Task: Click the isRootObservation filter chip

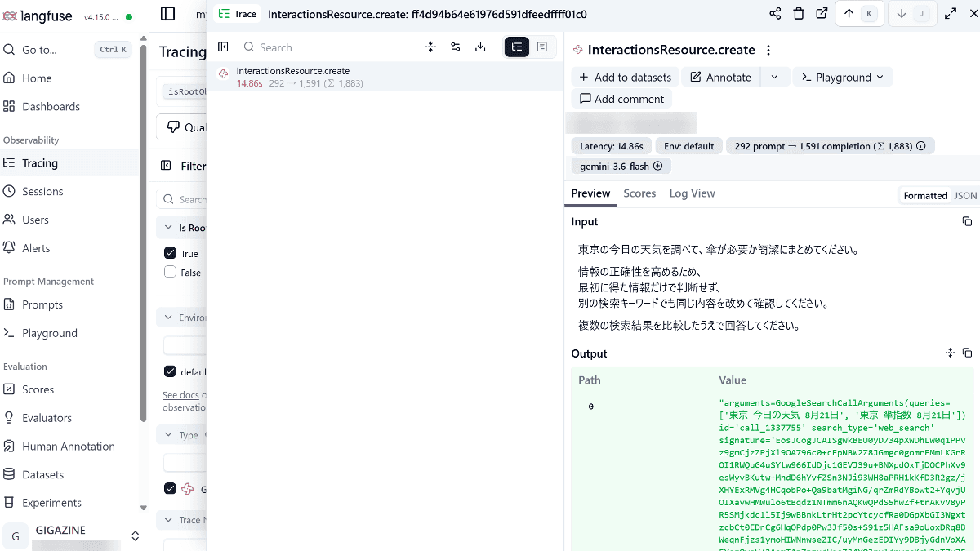Action: 185,91
